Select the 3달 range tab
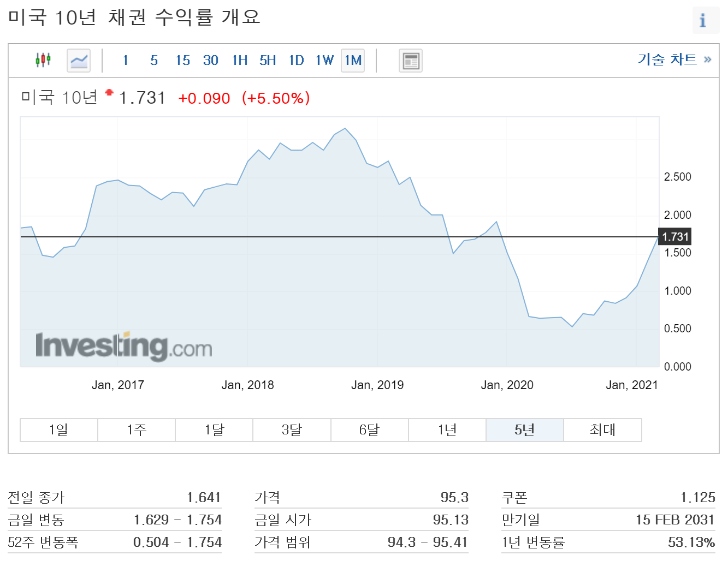 [292, 430]
